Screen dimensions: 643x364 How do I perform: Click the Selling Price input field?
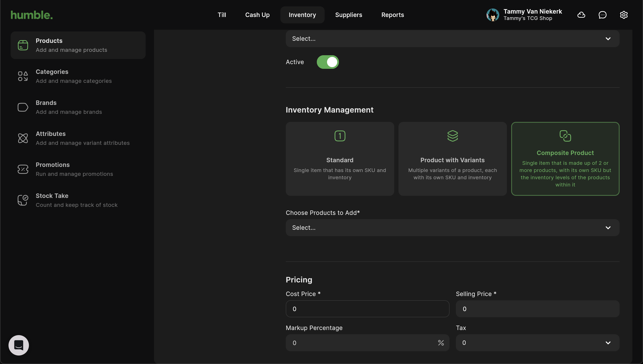(x=537, y=309)
